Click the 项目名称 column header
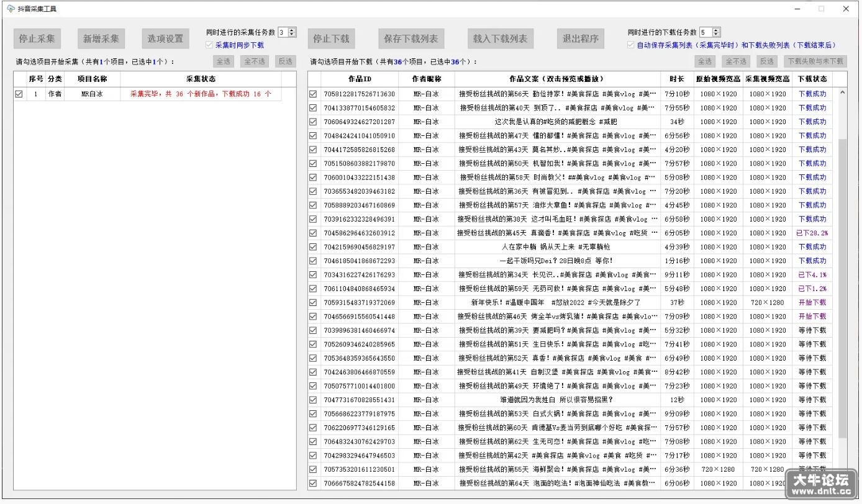Viewport: 862px width, 504px height. 93,79
